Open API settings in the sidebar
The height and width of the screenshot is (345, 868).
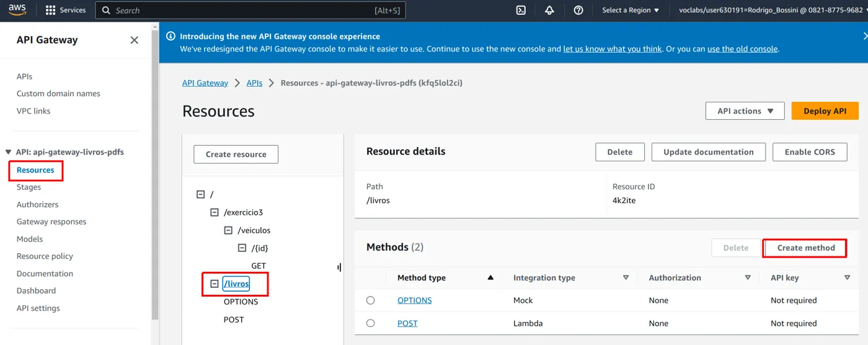[38, 308]
